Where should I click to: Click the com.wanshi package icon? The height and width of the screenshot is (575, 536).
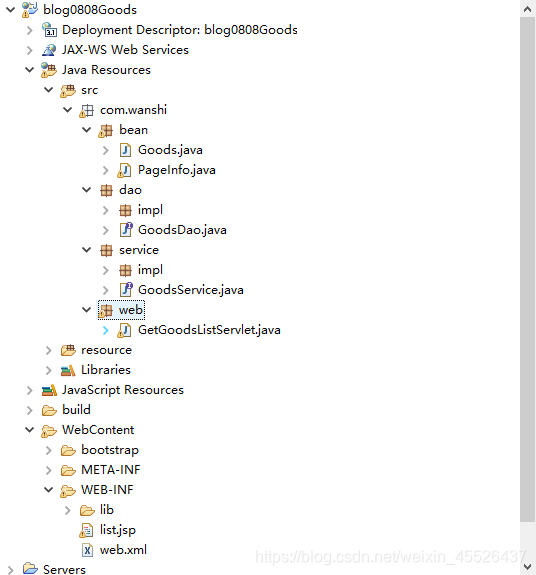pyautogui.click(x=87, y=110)
